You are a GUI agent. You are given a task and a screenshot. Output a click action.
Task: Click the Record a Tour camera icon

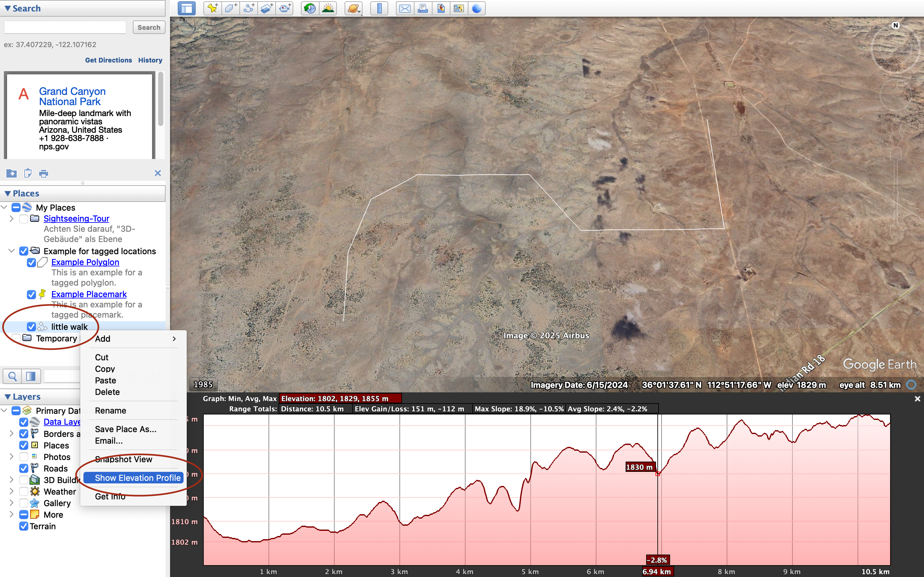click(285, 8)
